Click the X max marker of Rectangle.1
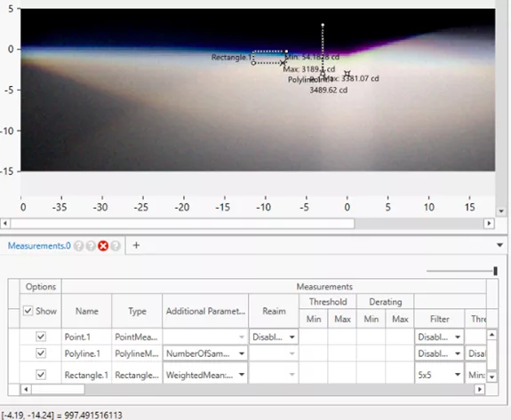511x420 pixels. 283,63
